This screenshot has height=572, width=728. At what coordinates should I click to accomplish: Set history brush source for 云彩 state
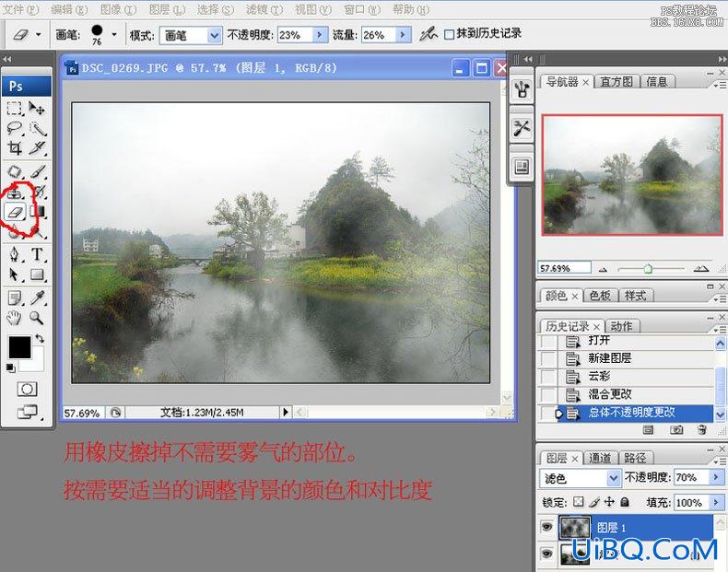click(548, 377)
